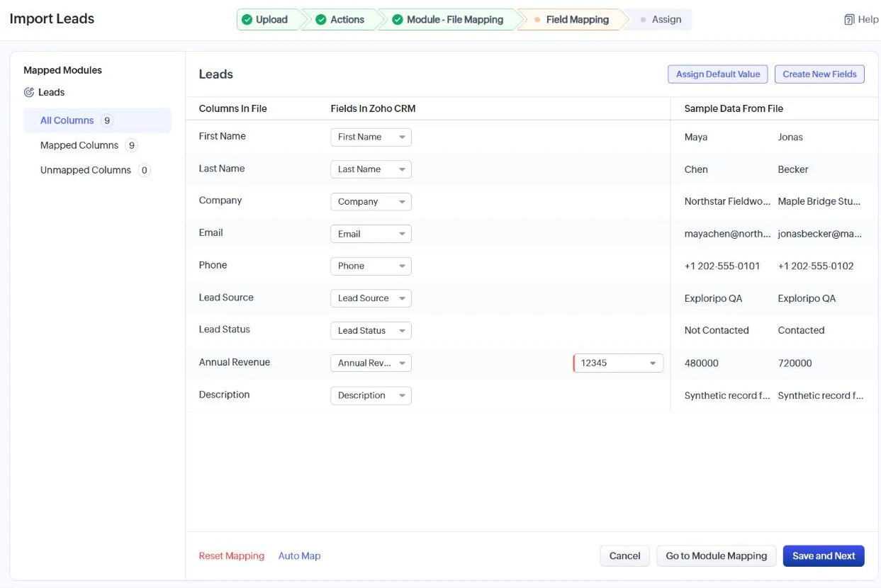Click the Unmapped Columns count badge 0
Screen dimensions: 881x588
pyautogui.click(x=145, y=170)
